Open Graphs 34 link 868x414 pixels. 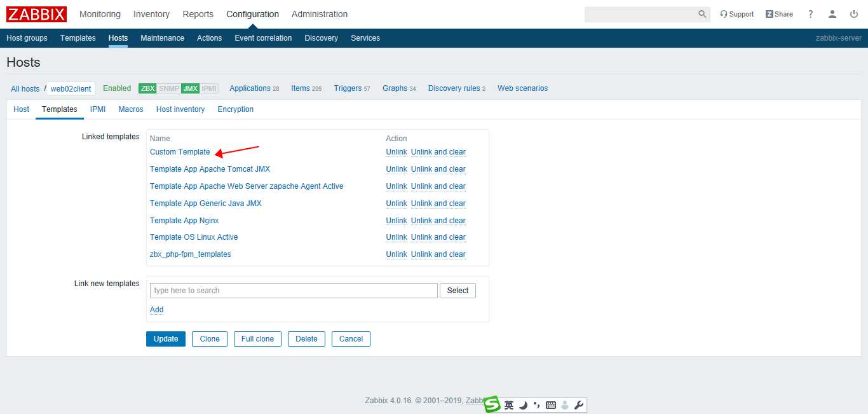(399, 88)
